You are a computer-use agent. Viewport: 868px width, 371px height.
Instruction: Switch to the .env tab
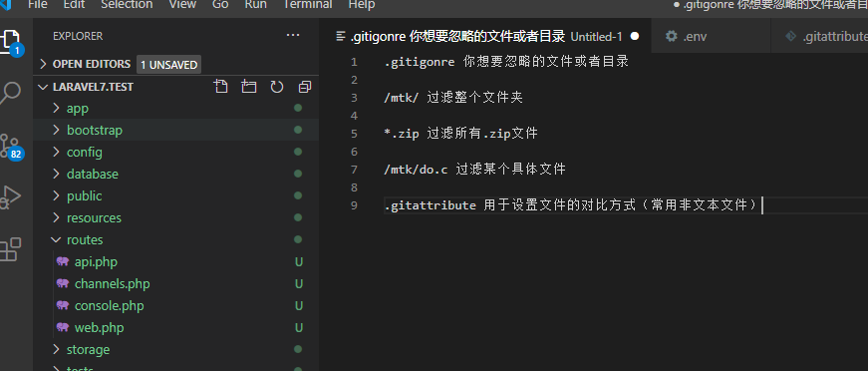coord(711,37)
